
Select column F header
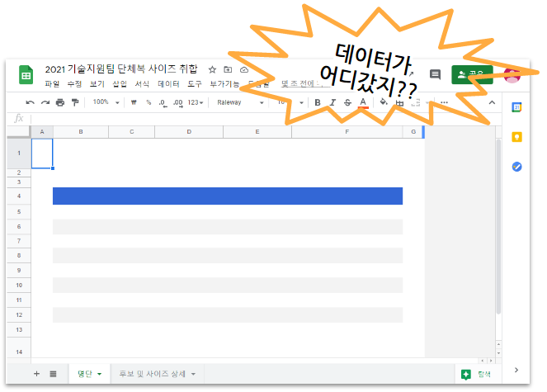(x=347, y=132)
